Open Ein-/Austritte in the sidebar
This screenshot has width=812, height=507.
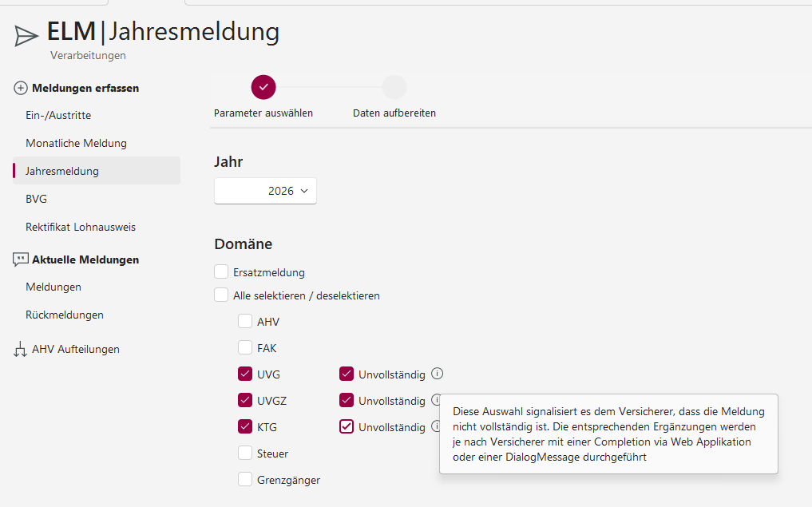(x=58, y=115)
